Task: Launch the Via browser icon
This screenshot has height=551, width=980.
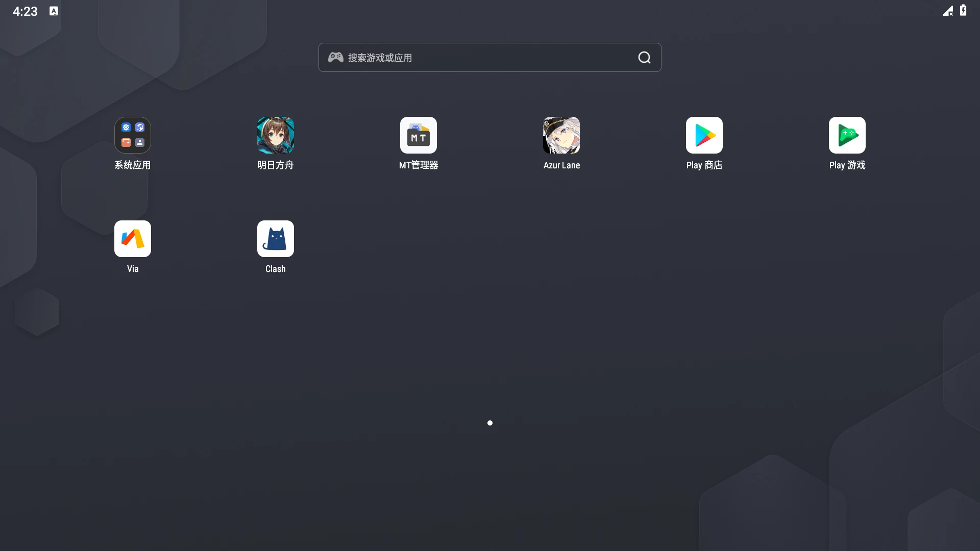Action: click(x=133, y=239)
